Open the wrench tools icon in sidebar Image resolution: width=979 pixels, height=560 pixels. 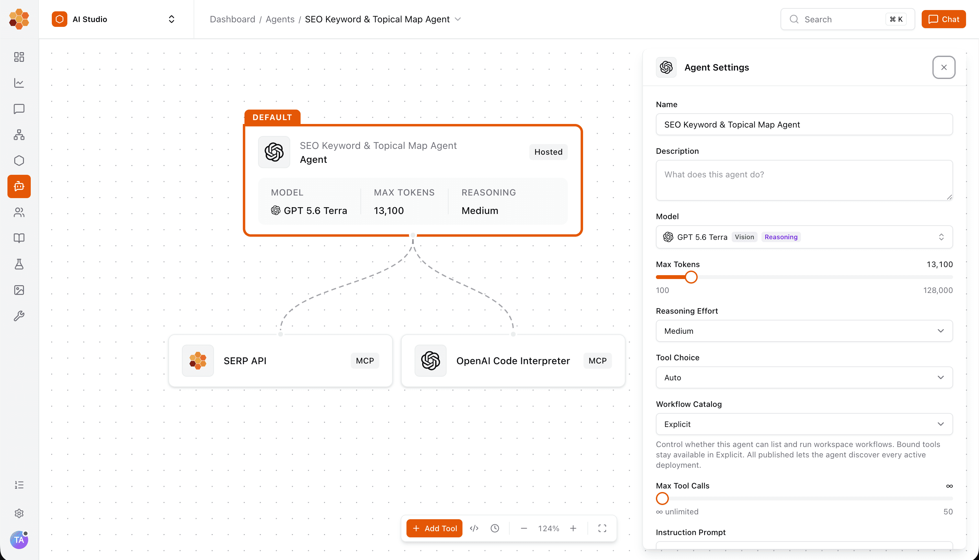(19, 316)
